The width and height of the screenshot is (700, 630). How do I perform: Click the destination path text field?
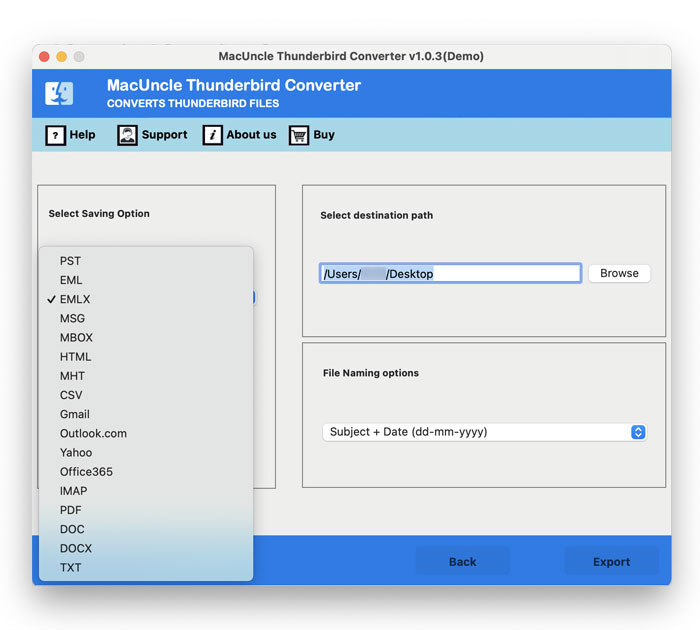[450, 273]
